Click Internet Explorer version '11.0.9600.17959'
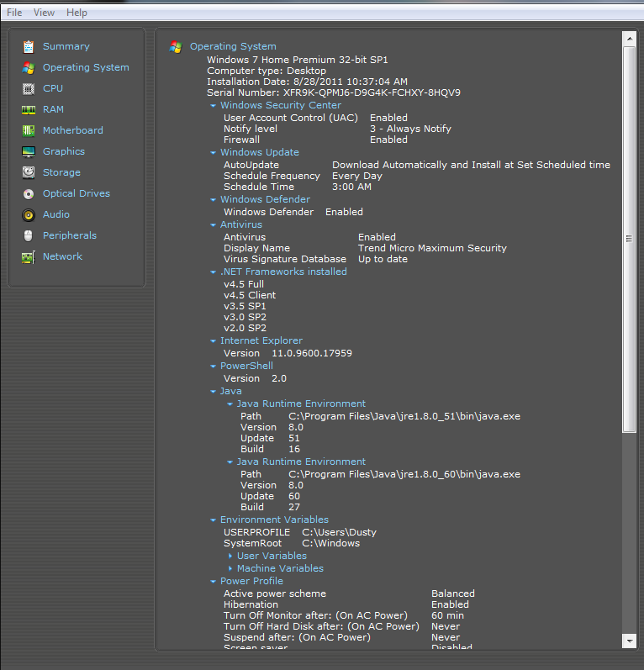Viewport: 644px width, 670px height. point(312,353)
